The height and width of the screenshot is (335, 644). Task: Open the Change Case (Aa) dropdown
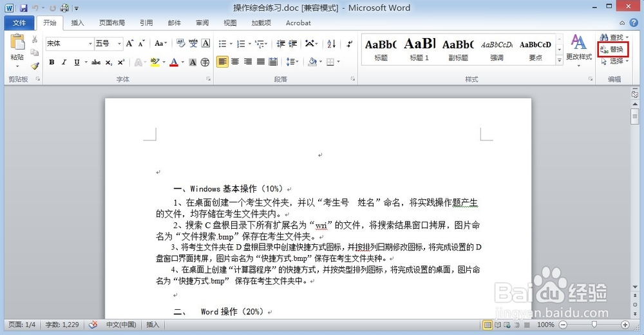click(160, 43)
